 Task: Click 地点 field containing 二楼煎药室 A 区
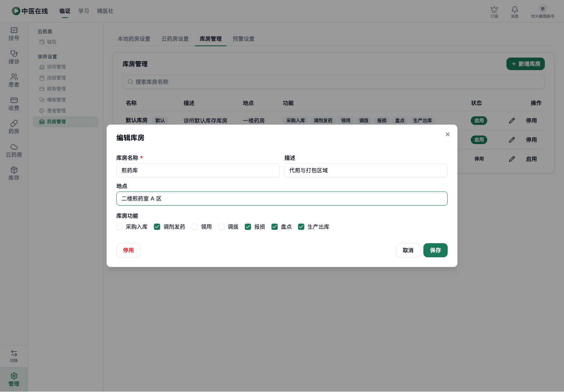point(282,199)
